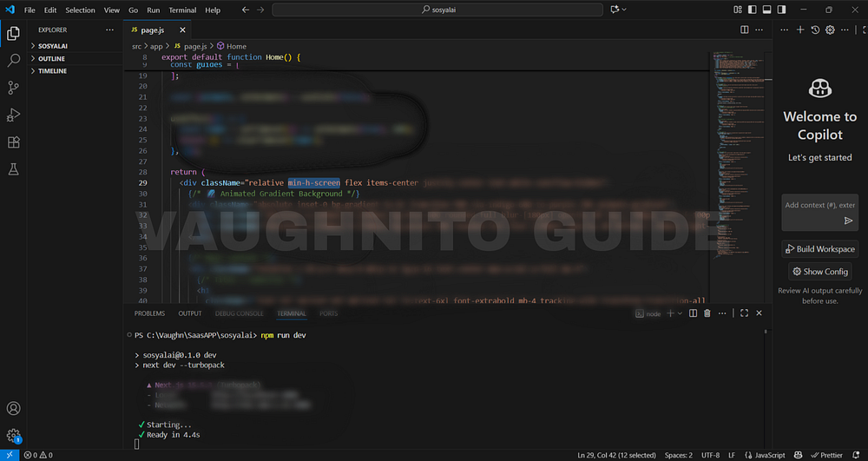
Task: Start a new Copilot chat with plus icon
Action: 800,30
